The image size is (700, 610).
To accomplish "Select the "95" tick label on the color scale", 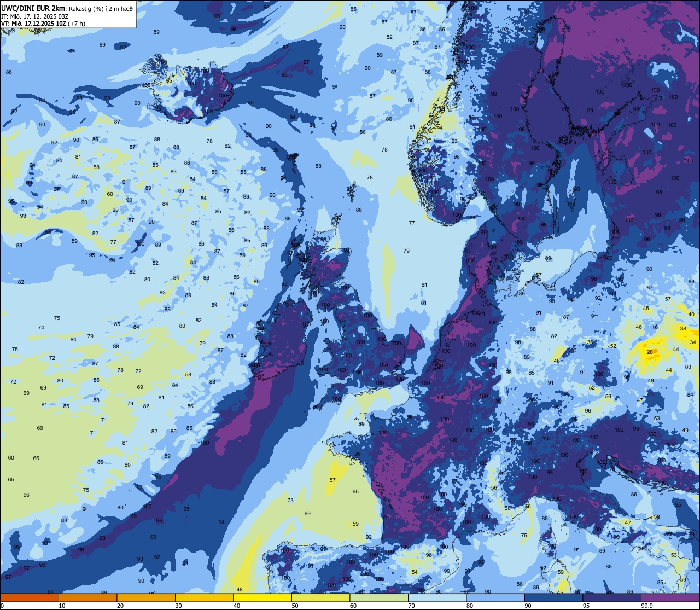I will point(586,606).
